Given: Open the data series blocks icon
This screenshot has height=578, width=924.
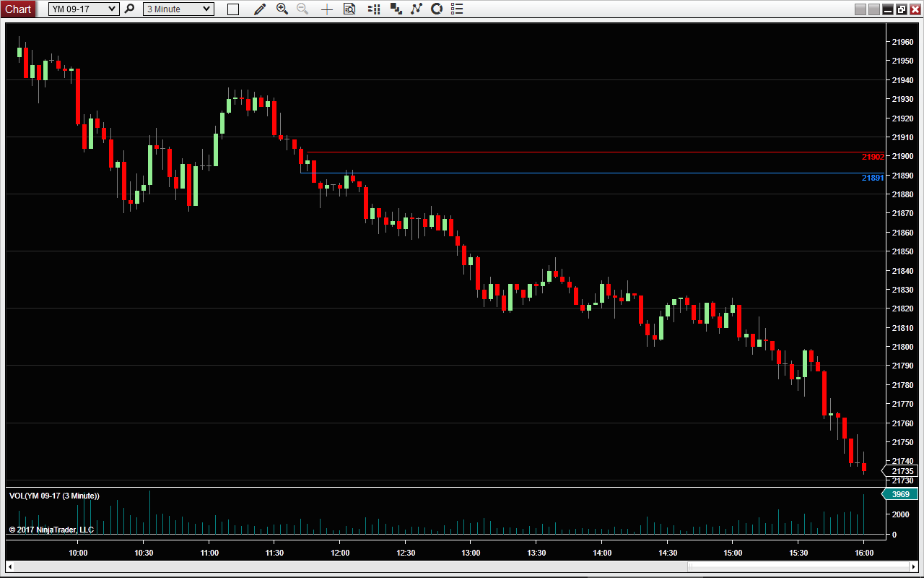Looking at the screenshot, I should (x=396, y=9).
